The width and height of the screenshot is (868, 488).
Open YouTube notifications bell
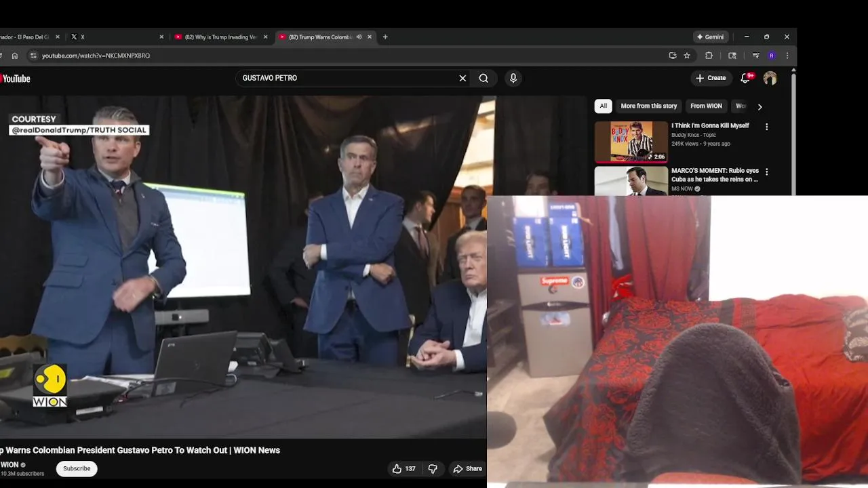click(745, 78)
